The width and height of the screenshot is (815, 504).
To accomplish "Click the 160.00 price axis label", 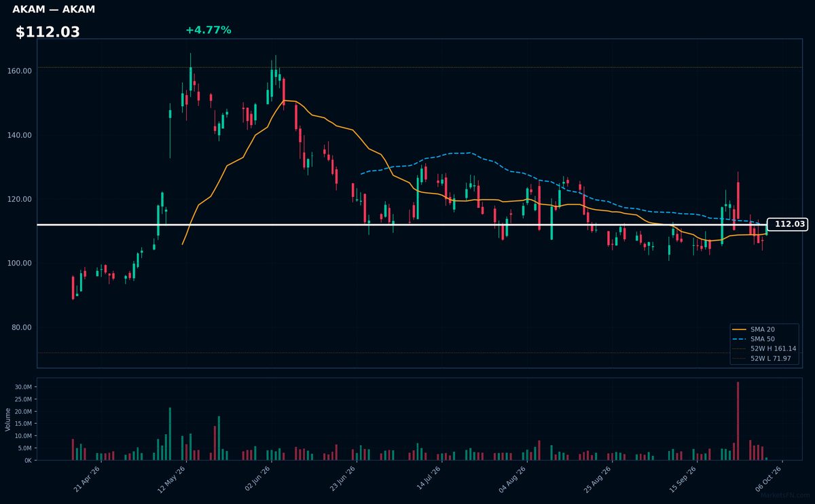I will (x=20, y=71).
